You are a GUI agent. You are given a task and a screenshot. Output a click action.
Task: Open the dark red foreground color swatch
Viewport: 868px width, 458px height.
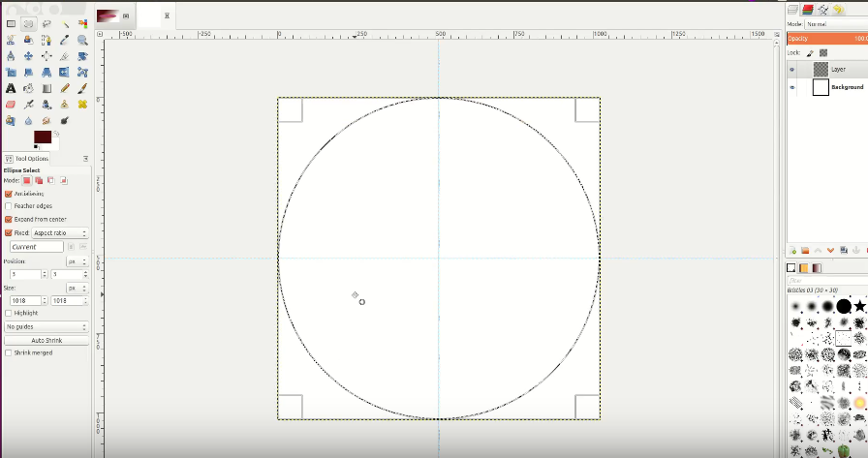pos(42,137)
